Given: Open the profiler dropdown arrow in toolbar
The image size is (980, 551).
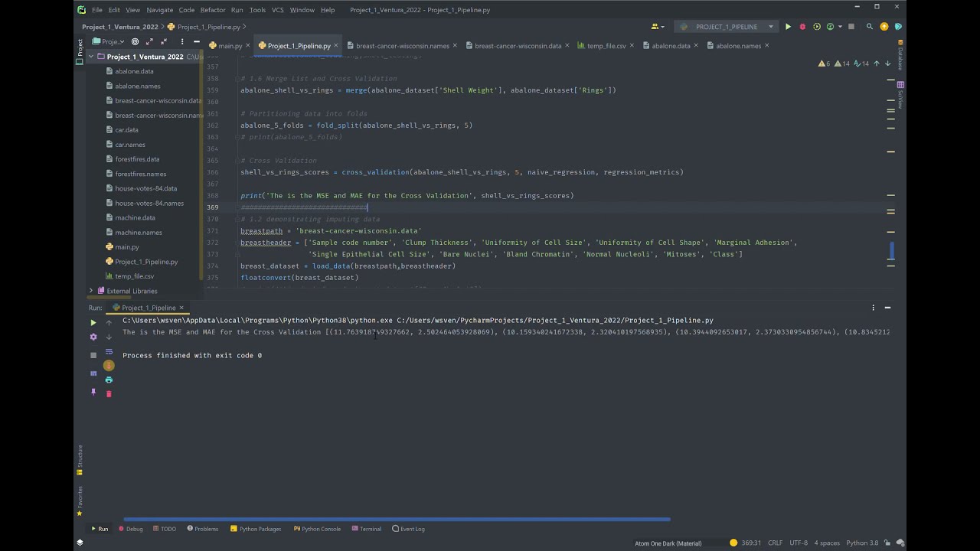Looking at the screenshot, I should click(x=839, y=27).
